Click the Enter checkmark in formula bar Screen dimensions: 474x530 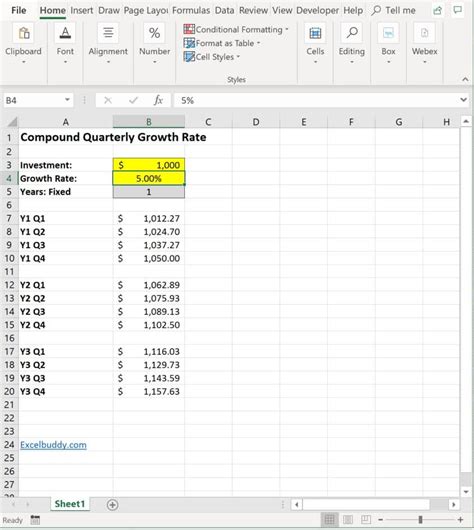pyautogui.click(x=134, y=100)
